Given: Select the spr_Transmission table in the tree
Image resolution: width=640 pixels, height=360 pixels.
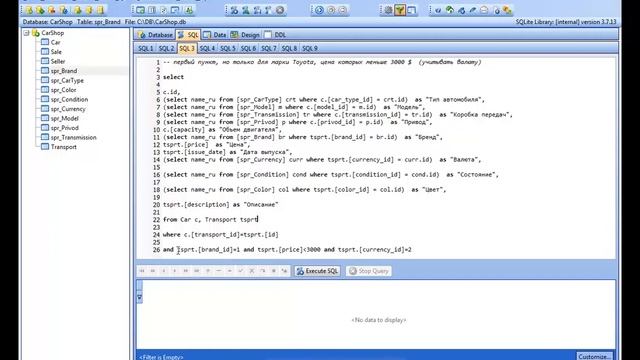Looking at the screenshot, I should pos(73,138).
